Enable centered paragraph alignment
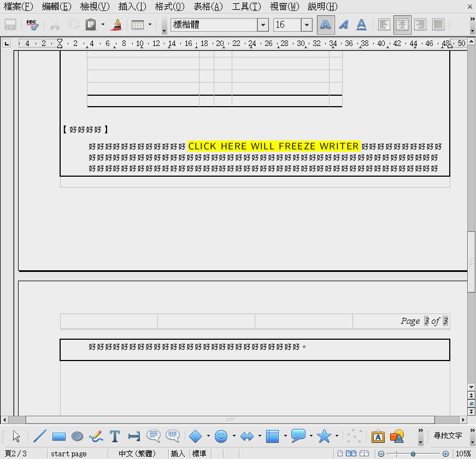476x459 pixels. 402,25
